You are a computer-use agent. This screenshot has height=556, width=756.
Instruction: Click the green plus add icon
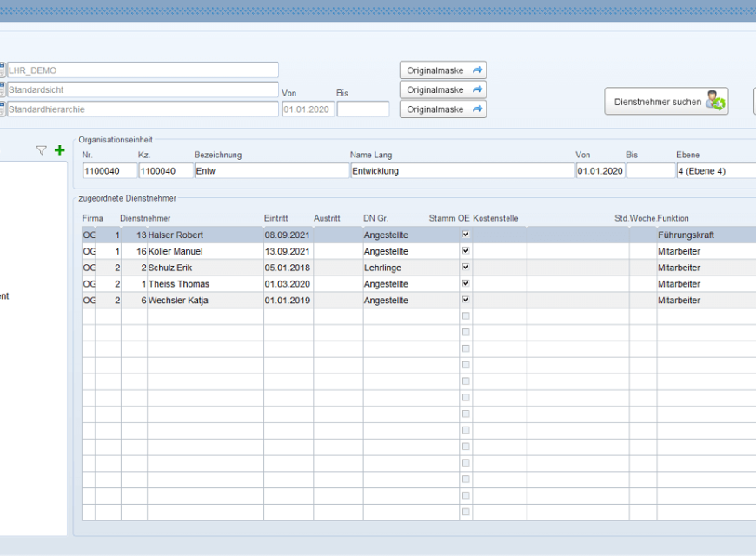pyautogui.click(x=59, y=150)
